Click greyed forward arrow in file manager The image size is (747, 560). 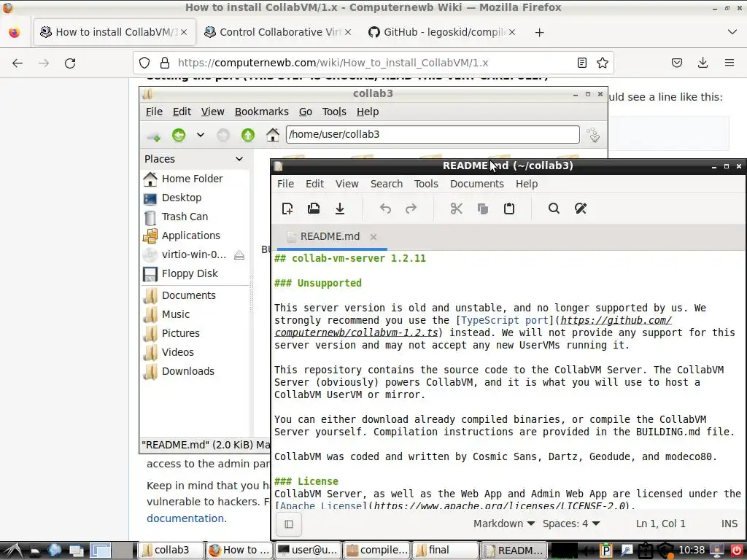[x=223, y=135]
